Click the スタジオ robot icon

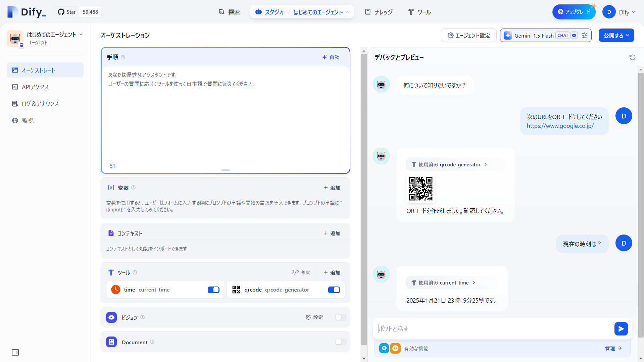point(258,12)
